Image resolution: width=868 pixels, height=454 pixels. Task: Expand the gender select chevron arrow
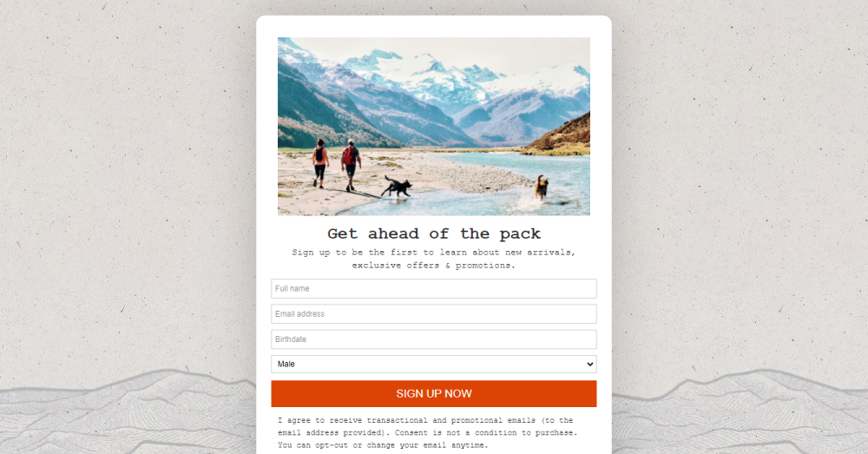[590, 365]
